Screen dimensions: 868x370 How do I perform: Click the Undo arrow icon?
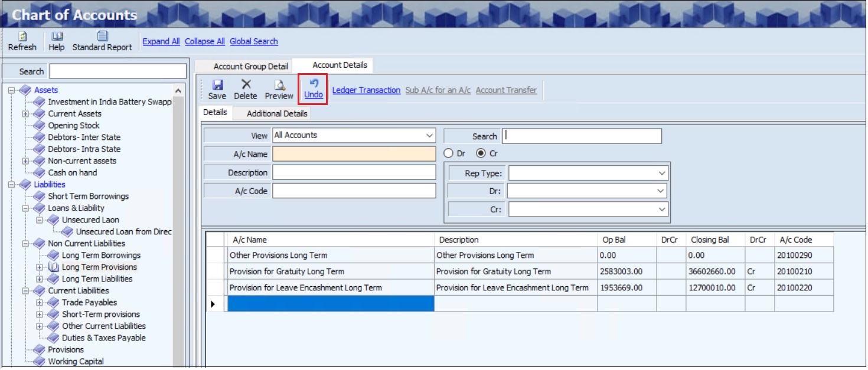[x=314, y=84]
